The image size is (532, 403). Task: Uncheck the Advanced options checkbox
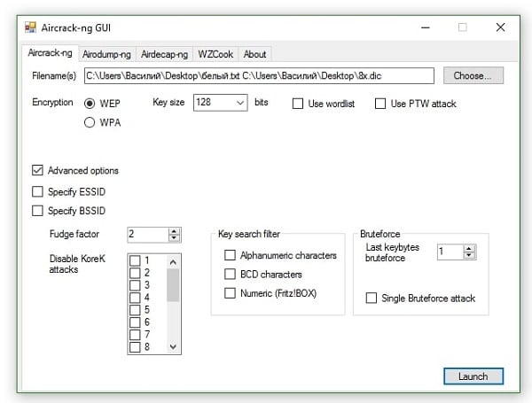point(37,170)
